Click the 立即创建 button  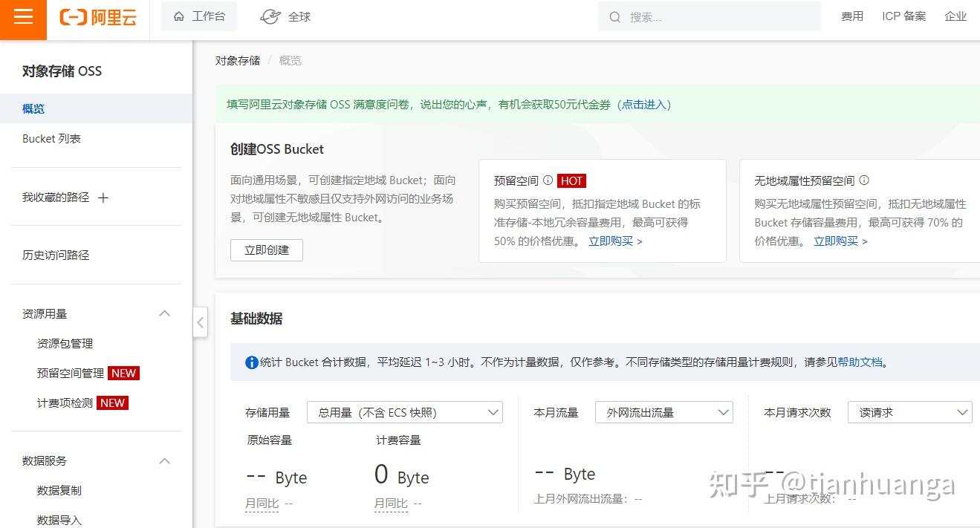point(266,250)
